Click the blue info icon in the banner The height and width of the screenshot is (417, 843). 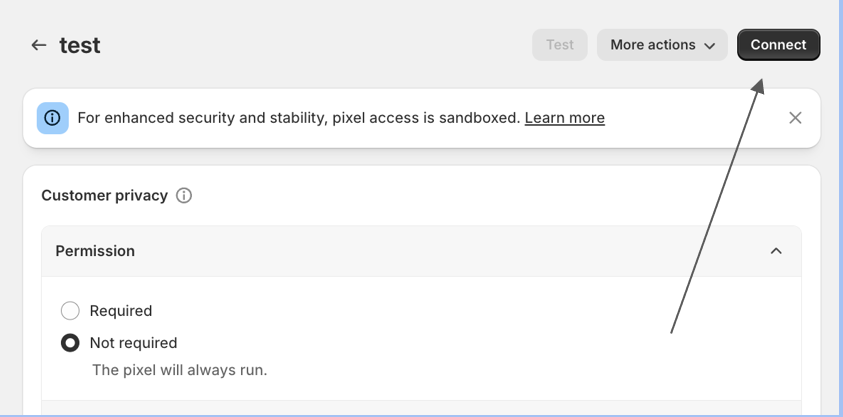click(x=53, y=118)
